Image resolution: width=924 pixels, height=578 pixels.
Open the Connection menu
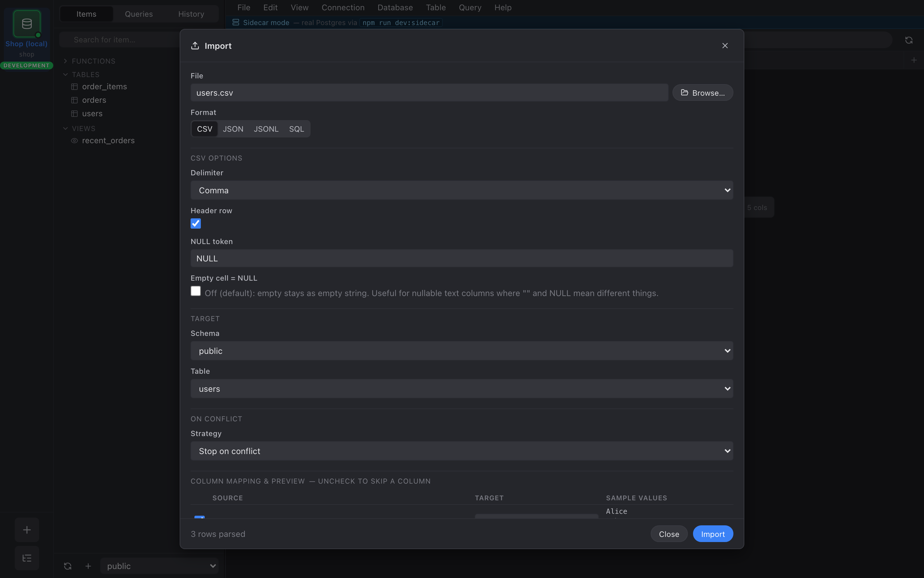(343, 8)
